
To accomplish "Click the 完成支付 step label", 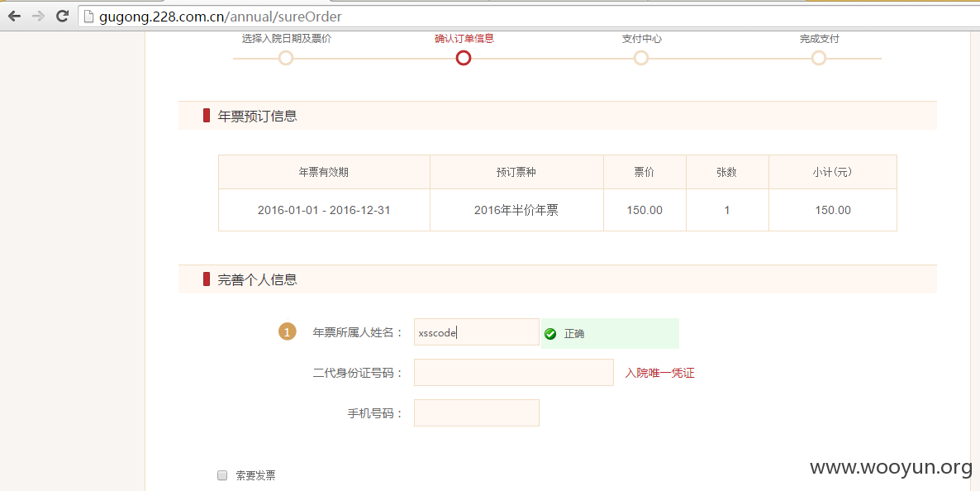I will point(819,39).
